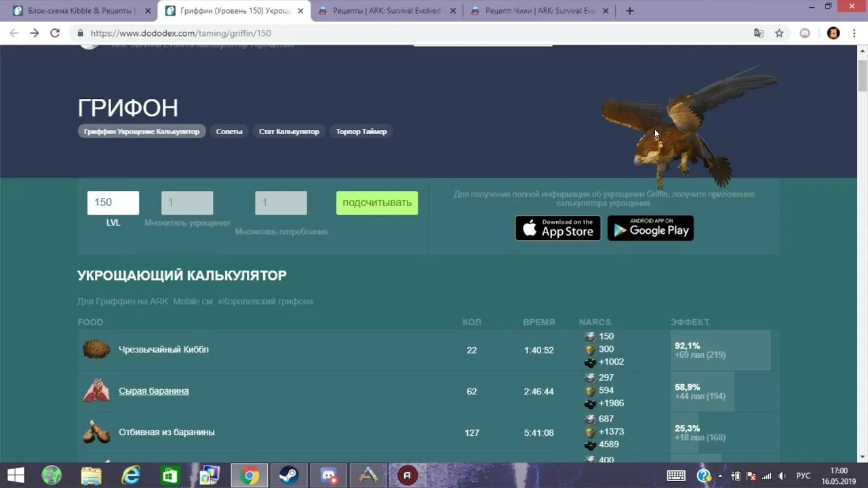Open the Торпор Таймер pill
Image resolution: width=868 pixels, height=488 pixels.
click(x=361, y=131)
